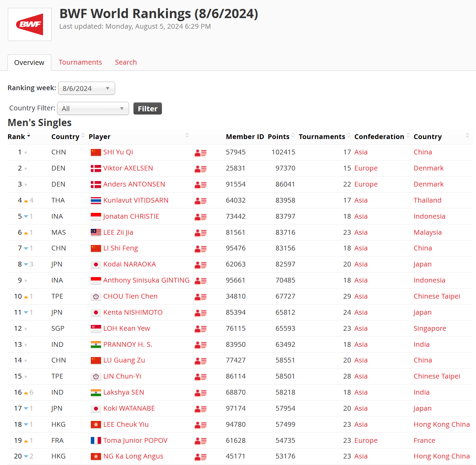Open Viktor AXELSEN's profile card icon
476x465 pixels.
pos(200,169)
